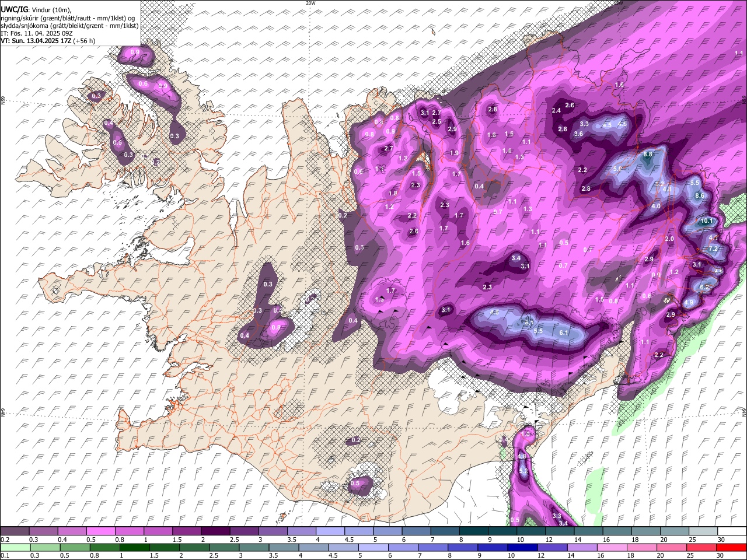
Task: Select the dark purple snow swatch from 2 to 2.5
Action: [x=215, y=531]
